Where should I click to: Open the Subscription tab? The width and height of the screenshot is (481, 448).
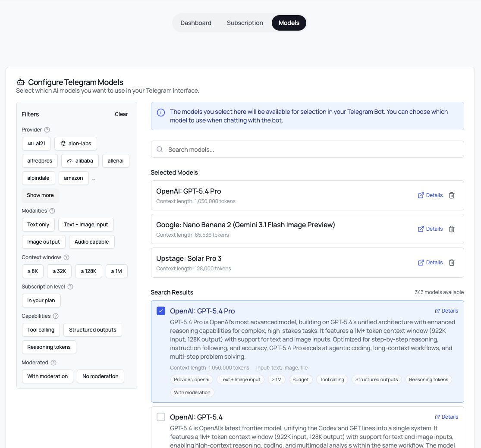pos(245,23)
